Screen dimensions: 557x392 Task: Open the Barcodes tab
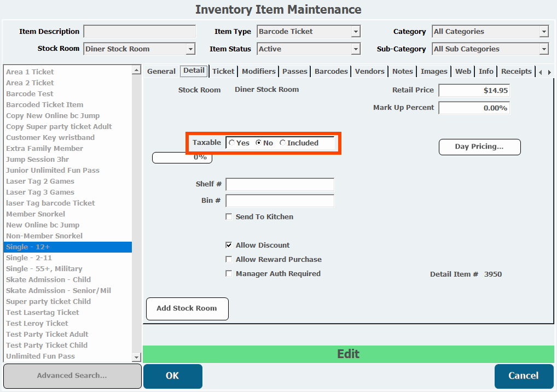coord(331,72)
